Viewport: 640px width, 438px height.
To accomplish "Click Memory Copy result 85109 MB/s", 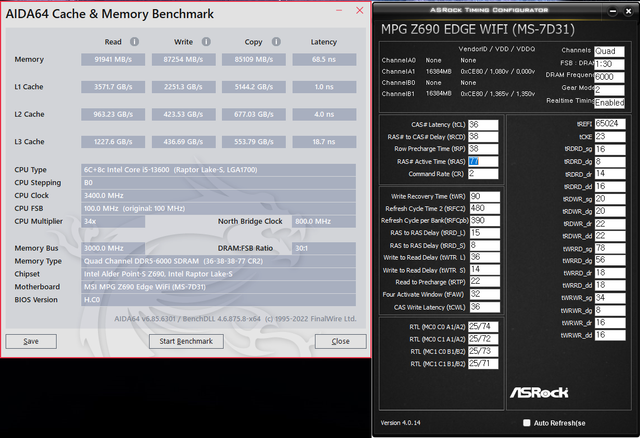I will point(254,59).
